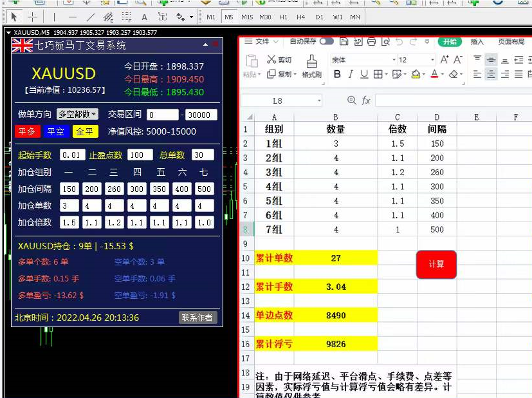Image resolution: width=532 pixels, height=398 pixels.
Task: Select the horizontal line drawing tool
Action: click(x=72, y=17)
